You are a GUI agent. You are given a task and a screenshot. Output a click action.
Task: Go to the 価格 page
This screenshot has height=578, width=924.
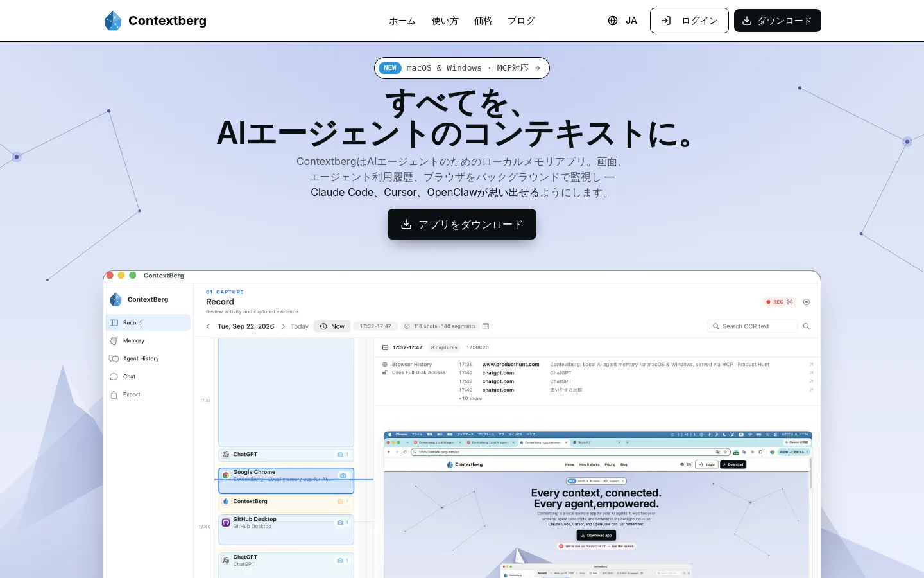(483, 21)
